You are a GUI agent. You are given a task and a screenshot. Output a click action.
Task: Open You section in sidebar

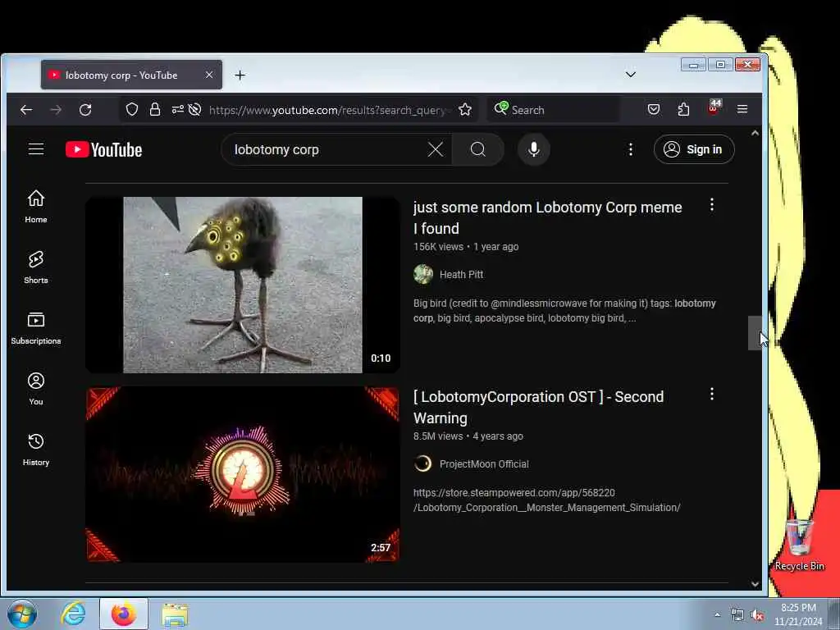[x=36, y=388]
